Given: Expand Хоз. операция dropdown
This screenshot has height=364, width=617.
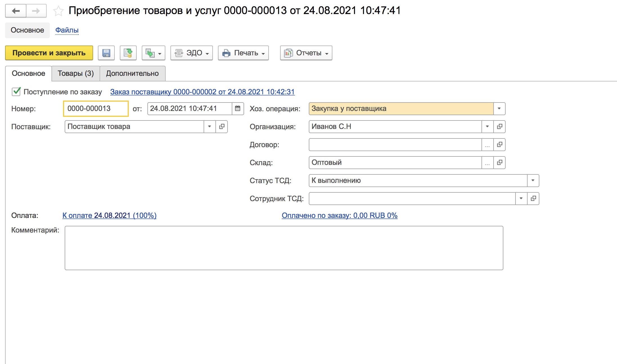Looking at the screenshot, I should (499, 108).
